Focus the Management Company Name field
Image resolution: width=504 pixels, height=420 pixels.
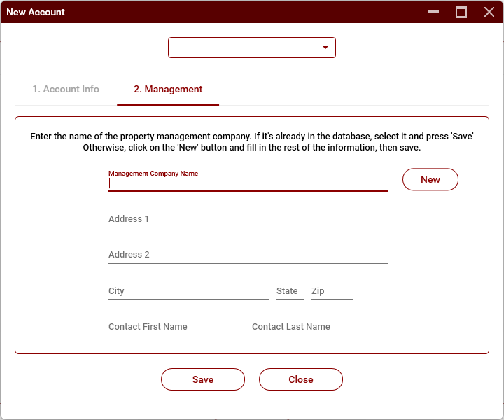(x=248, y=183)
